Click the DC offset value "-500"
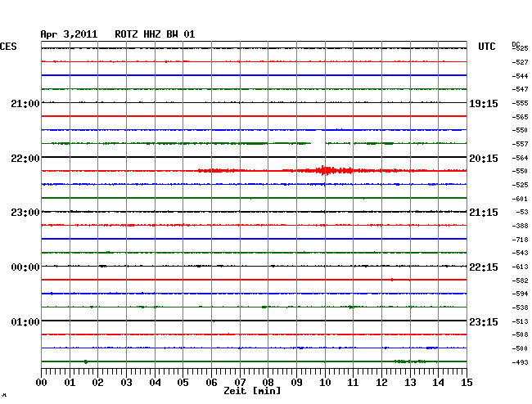The width and height of the screenshot is (532, 404). 520,348
